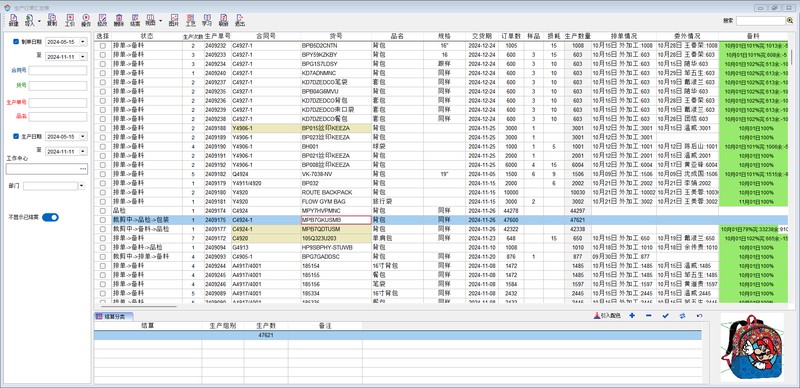
Task: Check the select box for order 2409094
Action: tap(103, 248)
